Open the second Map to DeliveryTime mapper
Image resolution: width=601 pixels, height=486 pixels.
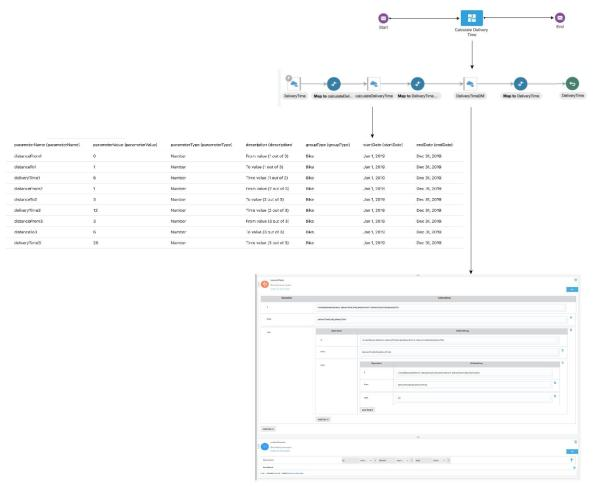click(x=419, y=84)
